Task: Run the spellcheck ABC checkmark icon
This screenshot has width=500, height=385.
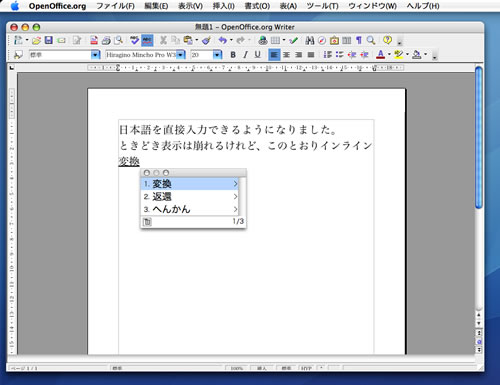Action: [x=134, y=40]
